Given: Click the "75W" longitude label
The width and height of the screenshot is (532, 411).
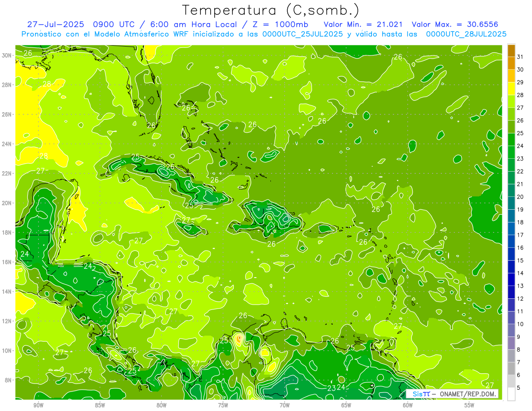Looking at the screenshot, I should coord(223,405).
